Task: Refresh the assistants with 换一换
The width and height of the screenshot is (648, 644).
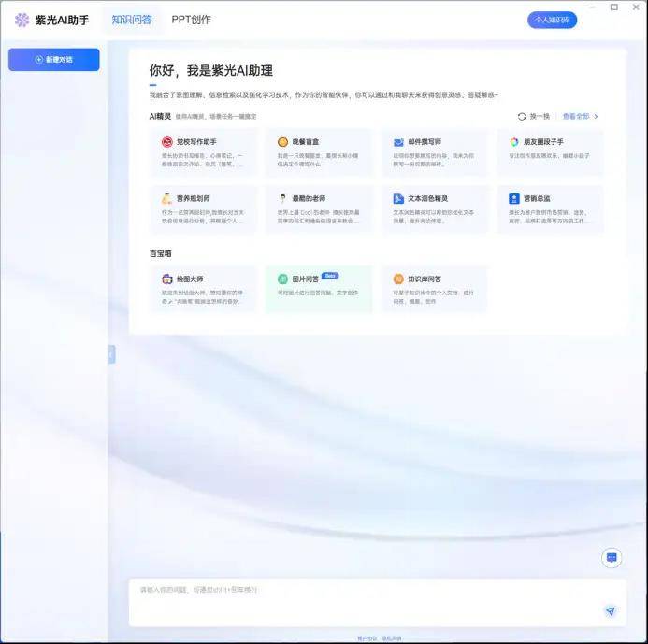Action: (x=534, y=117)
